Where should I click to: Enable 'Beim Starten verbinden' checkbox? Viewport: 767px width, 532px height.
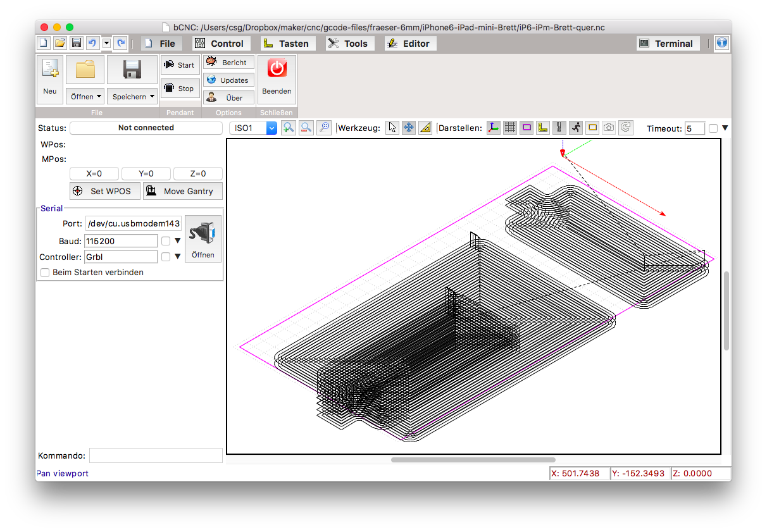point(45,273)
